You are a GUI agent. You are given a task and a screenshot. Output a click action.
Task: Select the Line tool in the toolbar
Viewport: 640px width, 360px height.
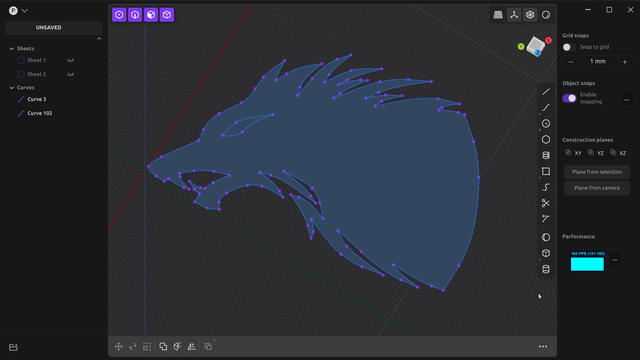(x=546, y=92)
